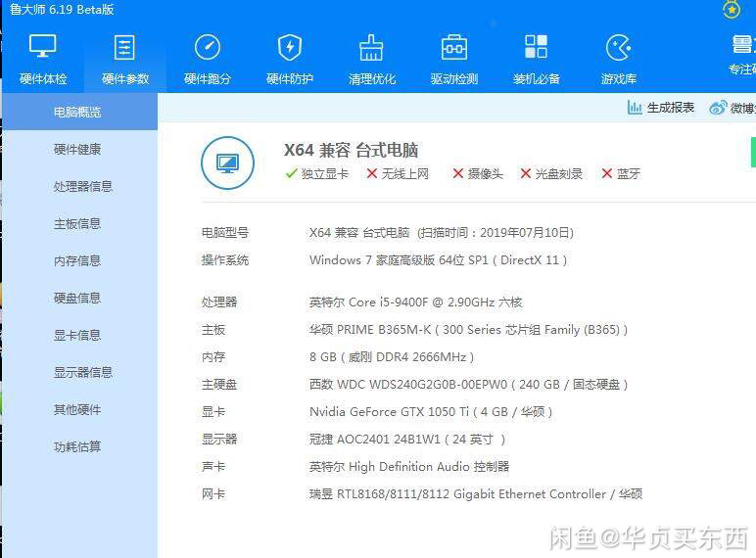Click the 处理器 row label
Image resolution: width=756 pixels, height=558 pixels.
coord(219,302)
